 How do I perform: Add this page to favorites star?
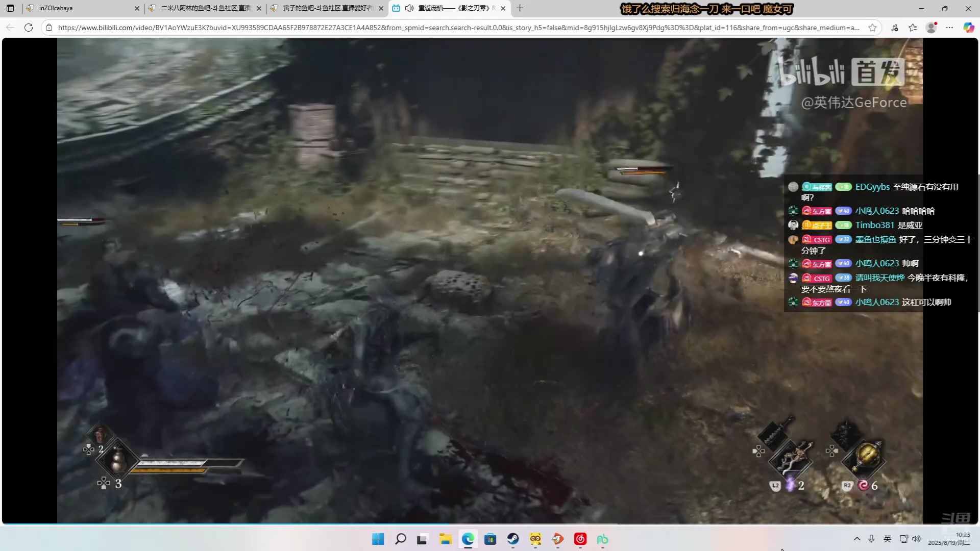coord(872,28)
